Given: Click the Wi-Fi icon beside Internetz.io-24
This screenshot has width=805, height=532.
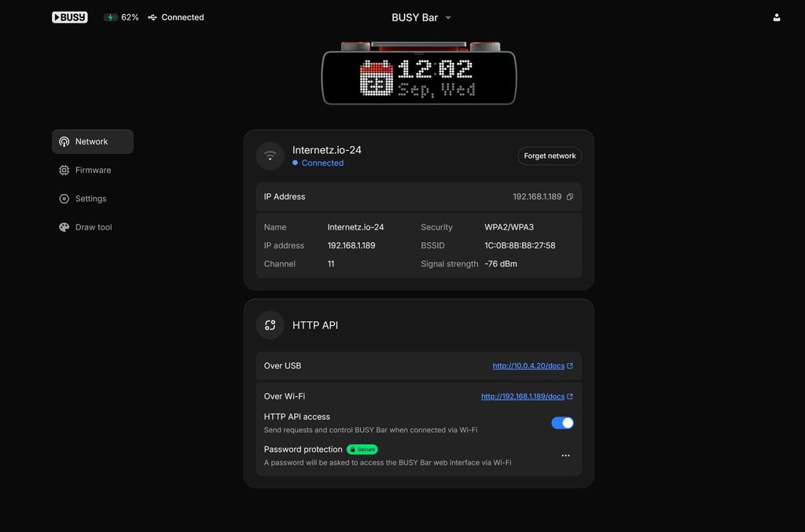Looking at the screenshot, I should (270, 156).
